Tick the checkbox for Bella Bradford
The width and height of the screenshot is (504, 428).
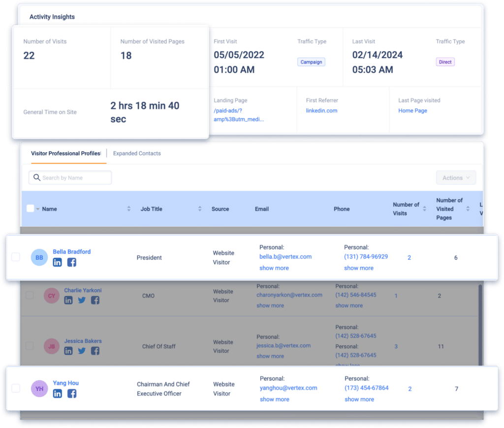click(16, 257)
